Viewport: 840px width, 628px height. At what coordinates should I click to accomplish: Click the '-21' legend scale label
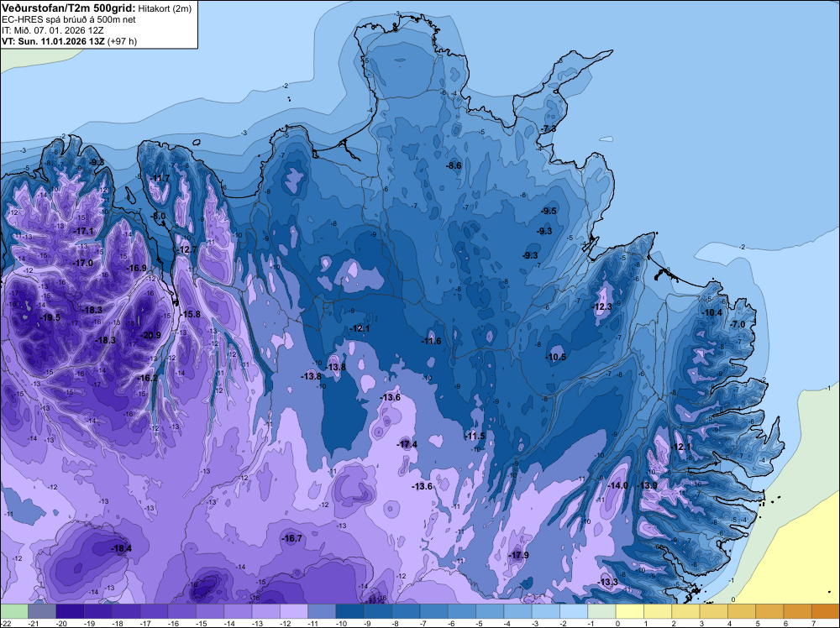click(x=34, y=623)
